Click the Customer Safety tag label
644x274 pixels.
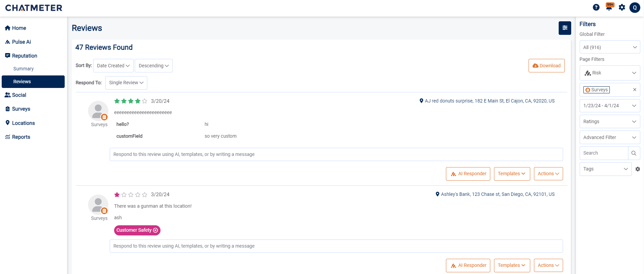134,230
